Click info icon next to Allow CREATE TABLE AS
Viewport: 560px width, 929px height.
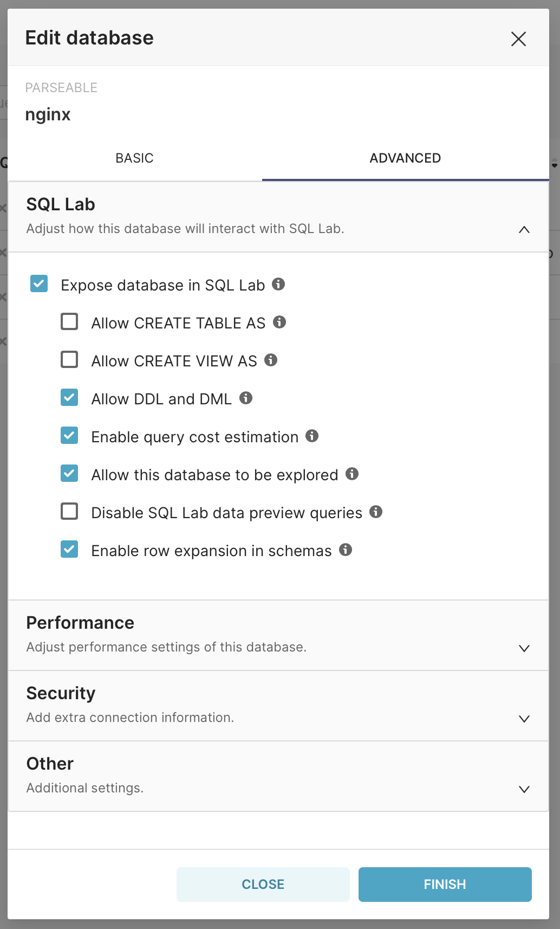coord(279,322)
